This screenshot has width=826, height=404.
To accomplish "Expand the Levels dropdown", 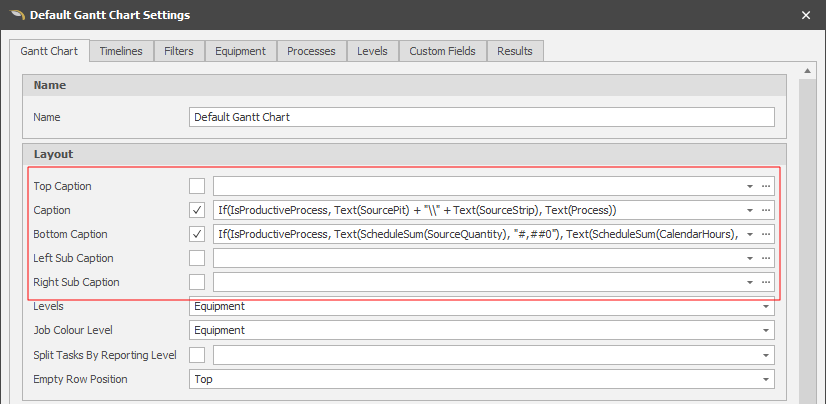I will coord(766,306).
